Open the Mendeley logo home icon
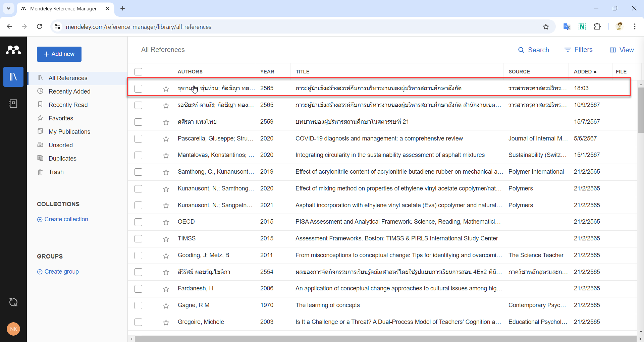644x342 pixels. [13, 50]
